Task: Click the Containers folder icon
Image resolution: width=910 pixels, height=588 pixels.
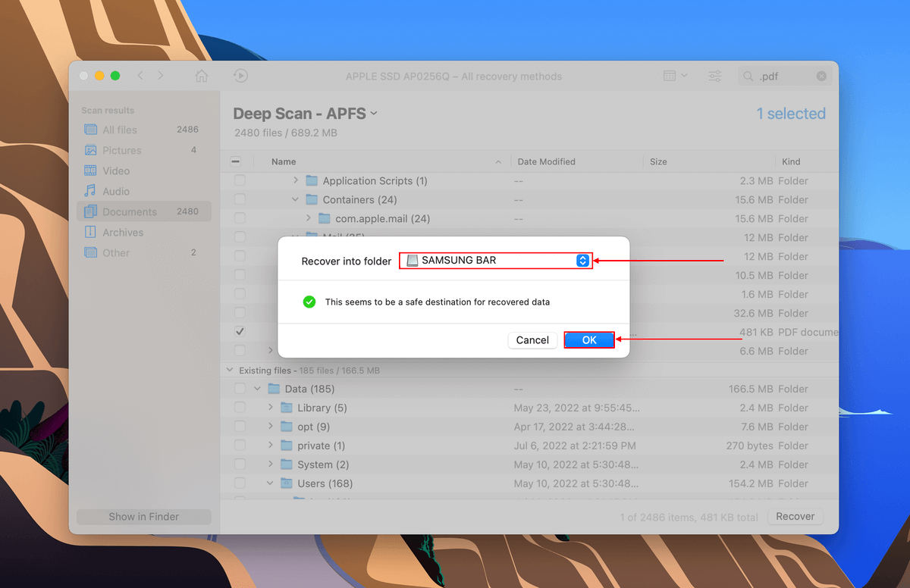Action: 312,199
